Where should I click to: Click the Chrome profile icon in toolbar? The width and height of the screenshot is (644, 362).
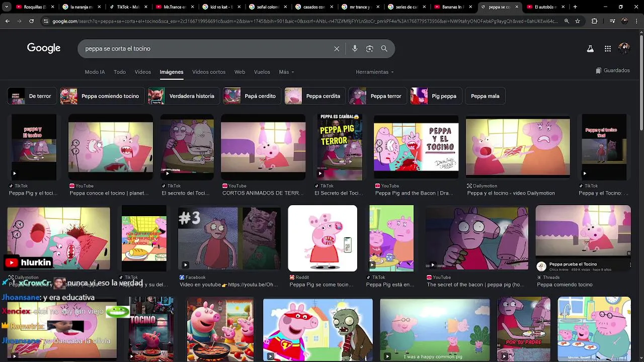(625, 21)
